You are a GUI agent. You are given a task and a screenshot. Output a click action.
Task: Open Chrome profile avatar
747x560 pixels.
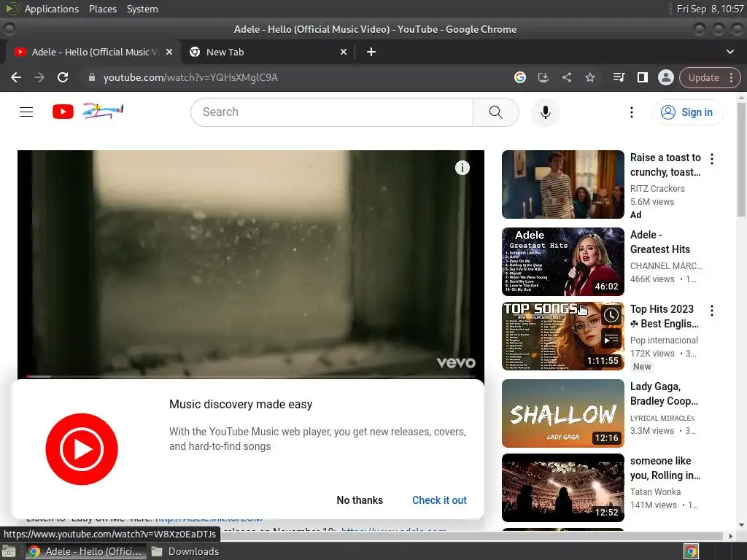tap(665, 77)
